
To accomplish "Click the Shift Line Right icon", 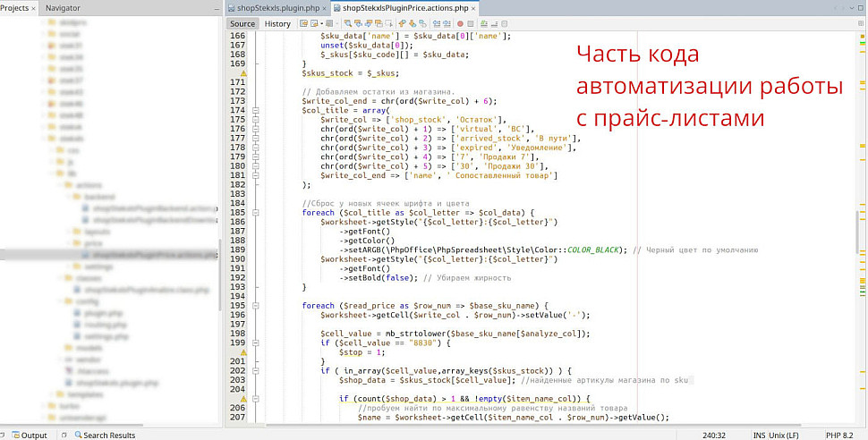I will coord(447,24).
